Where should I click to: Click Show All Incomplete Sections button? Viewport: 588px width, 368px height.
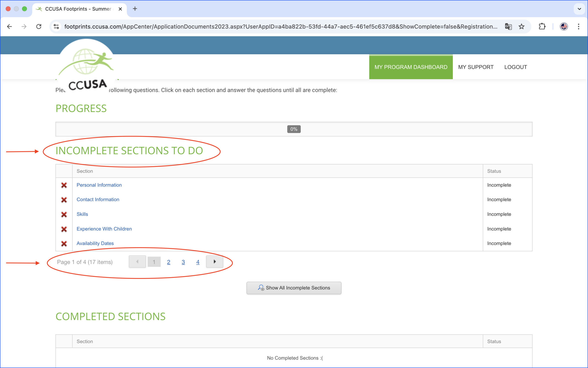[x=294, y=288]
